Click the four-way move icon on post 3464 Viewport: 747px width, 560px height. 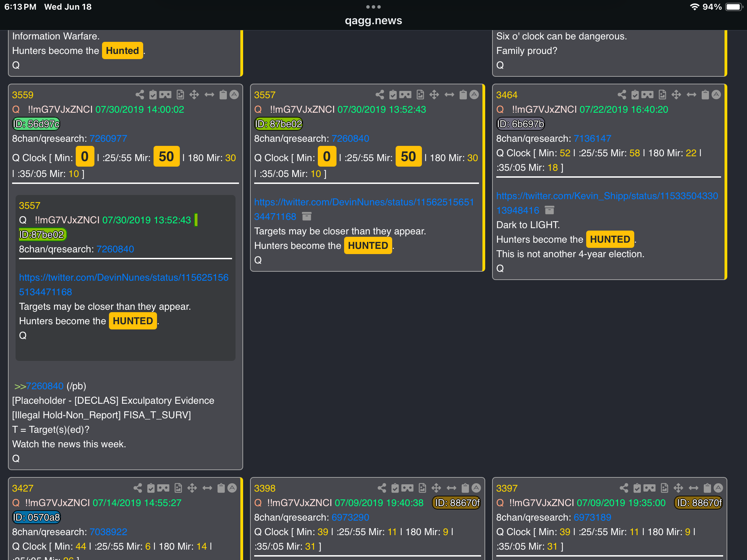click(676, 95)
